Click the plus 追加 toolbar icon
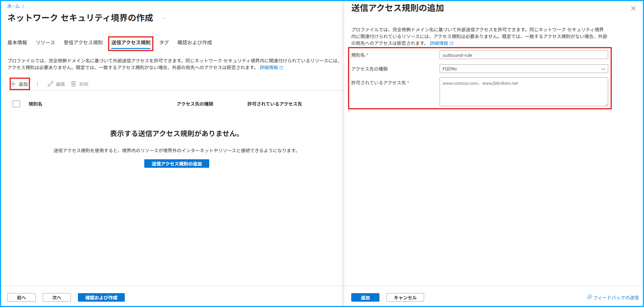644x307 pixels. (13, 84)
